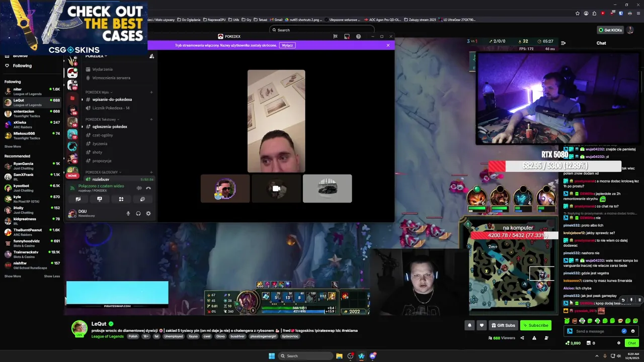This screenshot has width=644, height=362.
Task: Dismiss the purple streamer mode banner
Action: [388, 45]
